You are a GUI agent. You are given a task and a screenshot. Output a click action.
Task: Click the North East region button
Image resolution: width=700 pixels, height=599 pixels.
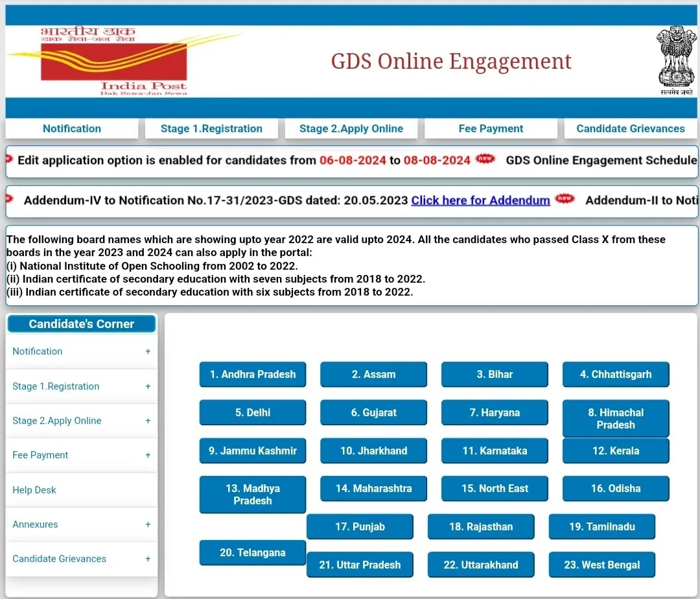pos(495,488)
